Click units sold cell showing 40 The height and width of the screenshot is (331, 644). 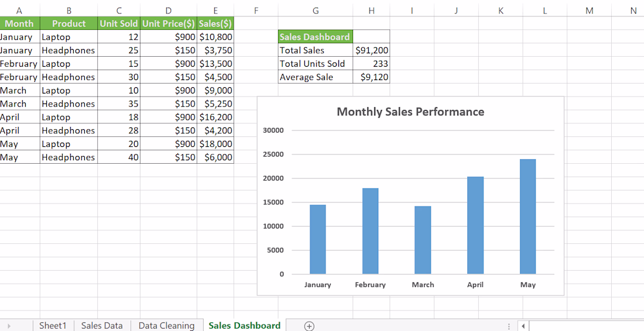point(119,157)
